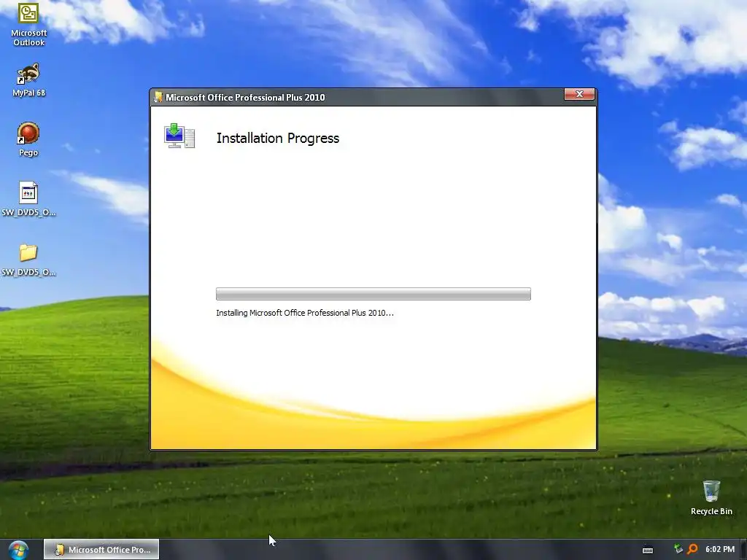Close the Office Professional Plus 2010 window

[x=579, y=94]
